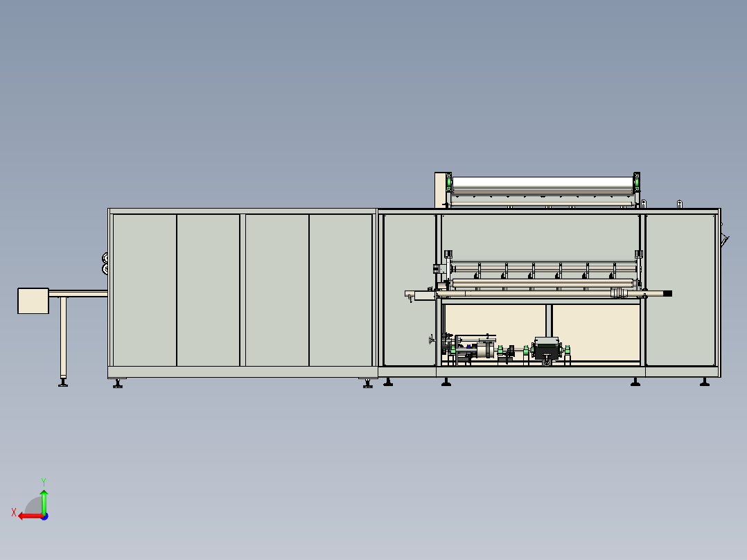
Task: Click the blue Z-axis ball on the triad
Action: pyautogui.click(x=45, y=516)
